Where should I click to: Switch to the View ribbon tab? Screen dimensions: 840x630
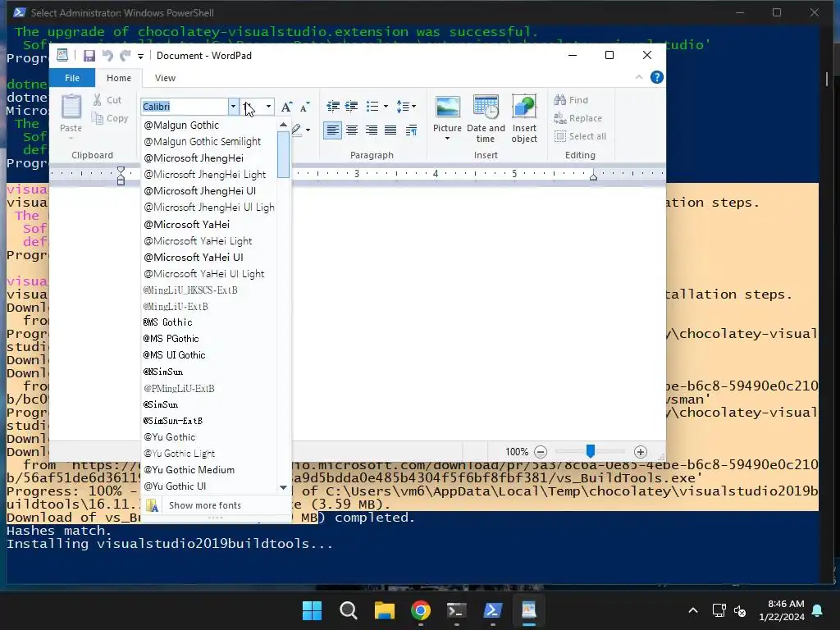pos(165,78)
